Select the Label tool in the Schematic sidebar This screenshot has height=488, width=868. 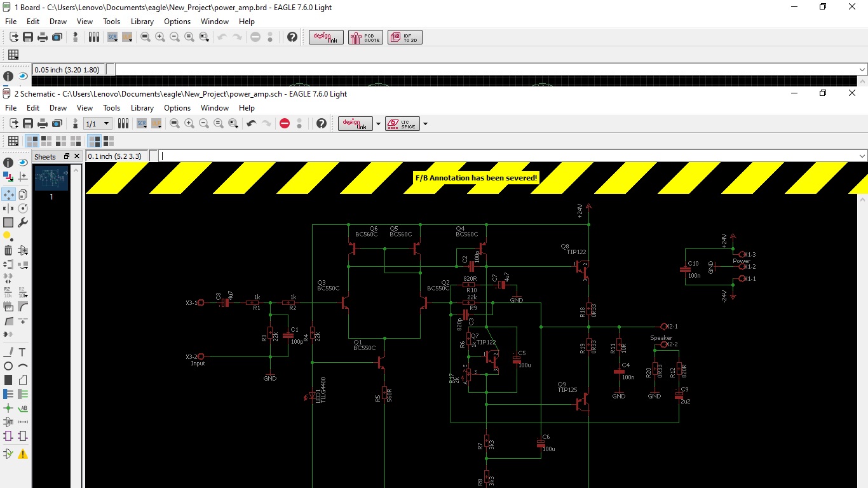tap(23, 408)
